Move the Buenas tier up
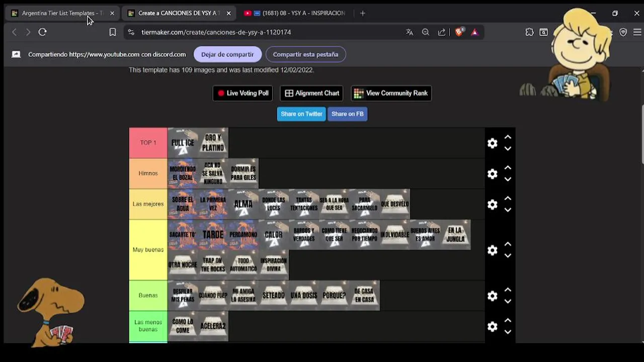This screenshot has width=644, height=362. click(x=508, y=290)
